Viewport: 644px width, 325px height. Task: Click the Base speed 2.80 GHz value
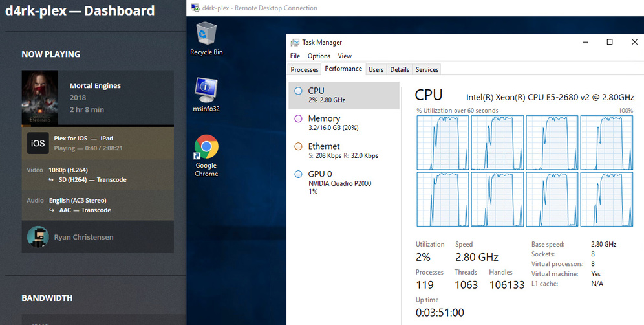(604, 244)
